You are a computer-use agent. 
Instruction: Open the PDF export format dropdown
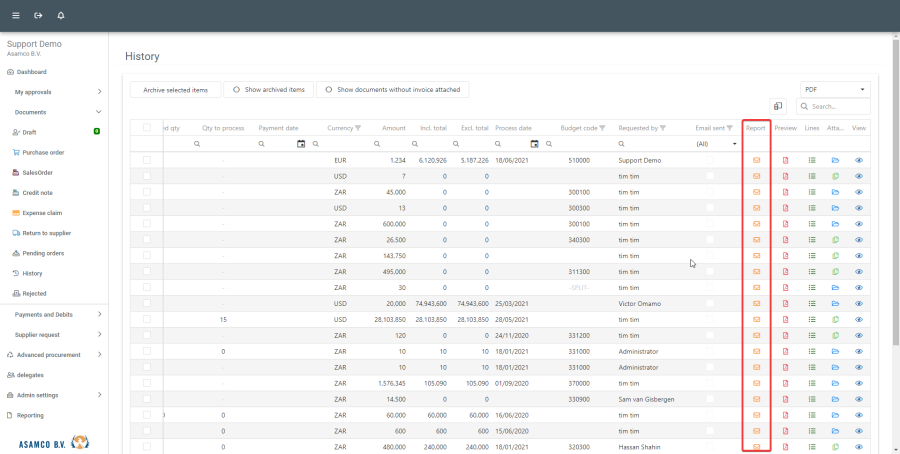(835, 90)
